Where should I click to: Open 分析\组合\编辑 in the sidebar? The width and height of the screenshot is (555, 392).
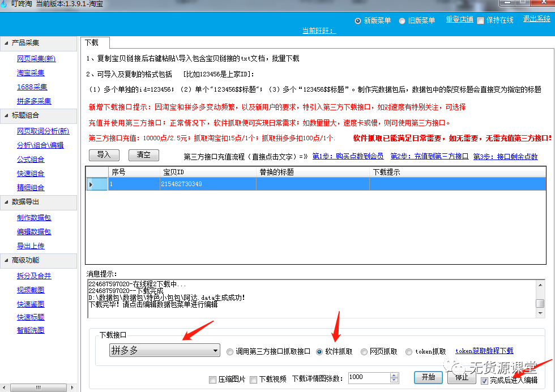click(x=40, y=145)
